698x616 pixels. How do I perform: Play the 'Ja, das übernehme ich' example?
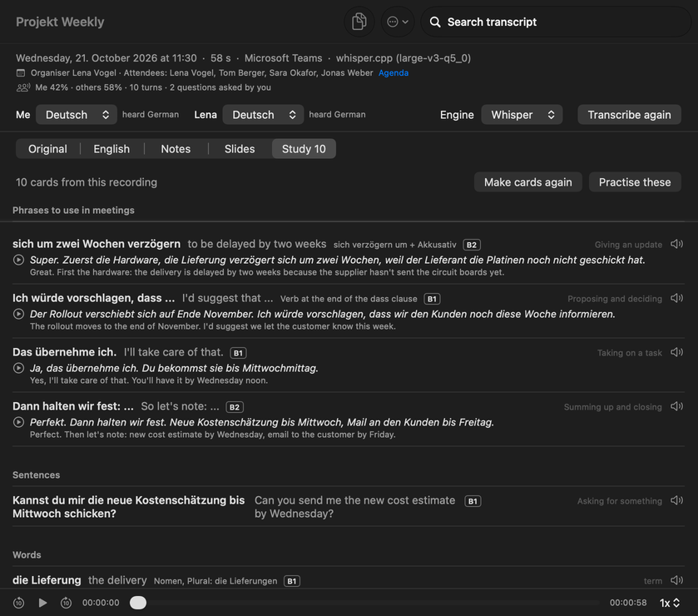click(x=18, y=368)
